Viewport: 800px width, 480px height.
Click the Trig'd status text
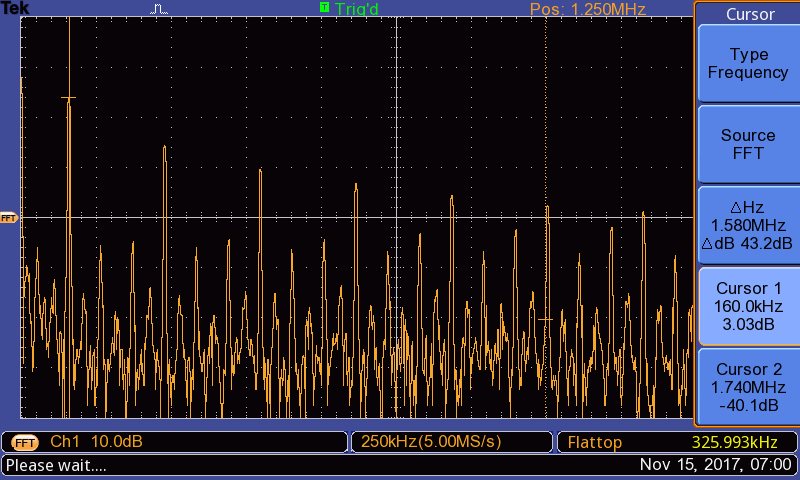(357, 9)
